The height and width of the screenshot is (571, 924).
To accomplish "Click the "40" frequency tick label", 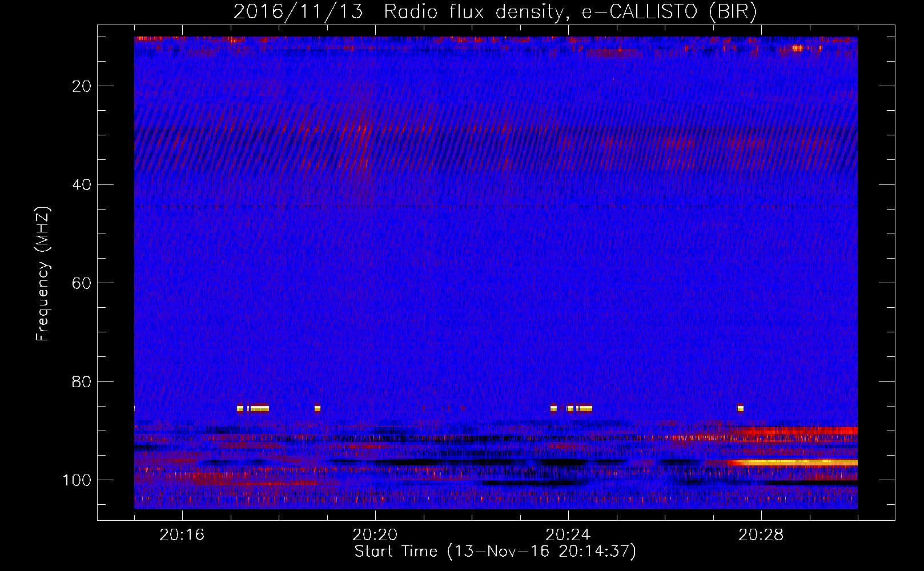I will (82, 185).
